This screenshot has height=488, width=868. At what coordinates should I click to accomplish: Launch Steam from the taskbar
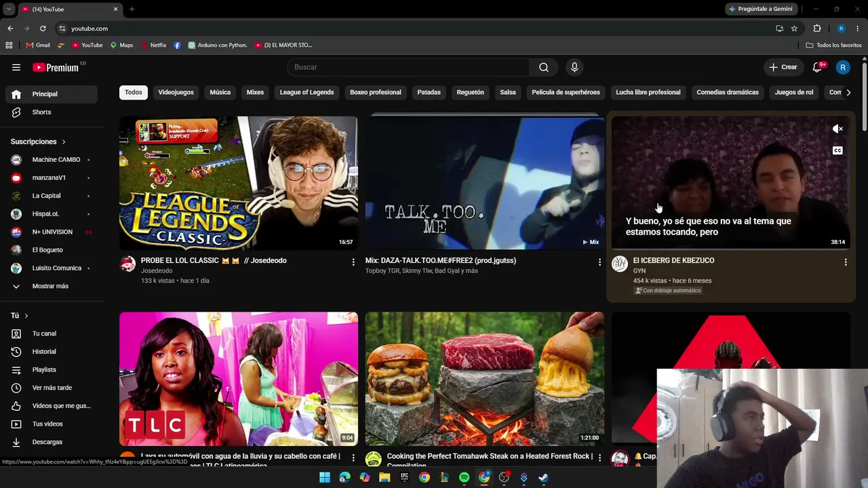click(543, 477)
